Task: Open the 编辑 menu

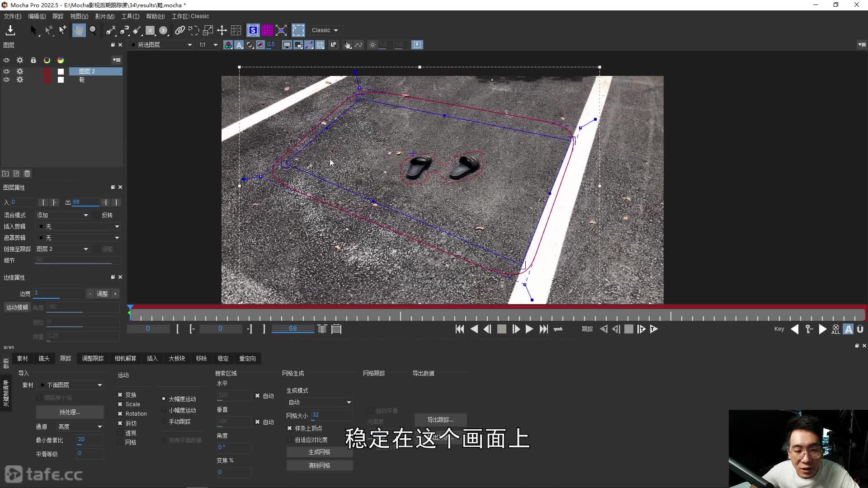Action: [x=37, y=16]
